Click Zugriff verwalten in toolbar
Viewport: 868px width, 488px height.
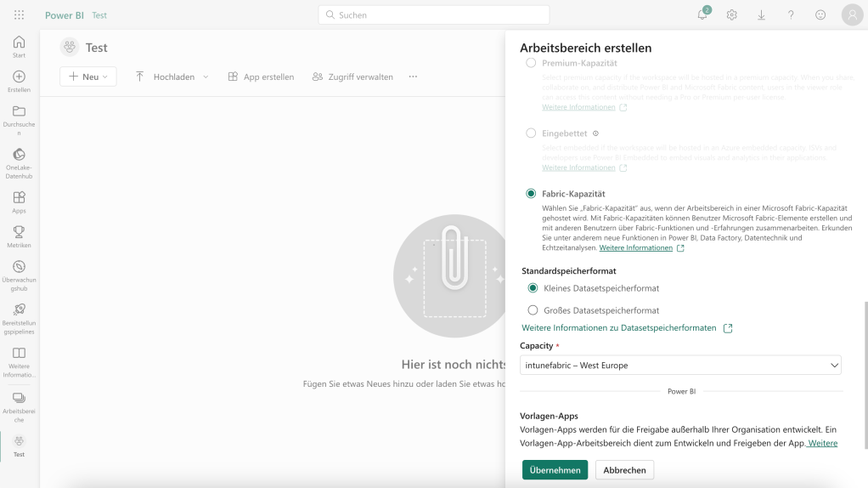click(352, 77)
